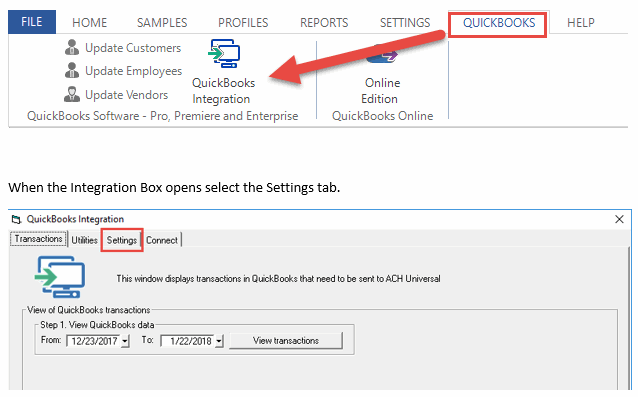Screen dimensions: 638x397
Task: Open the HELP ribbon tab
Action: coord(581,23)
